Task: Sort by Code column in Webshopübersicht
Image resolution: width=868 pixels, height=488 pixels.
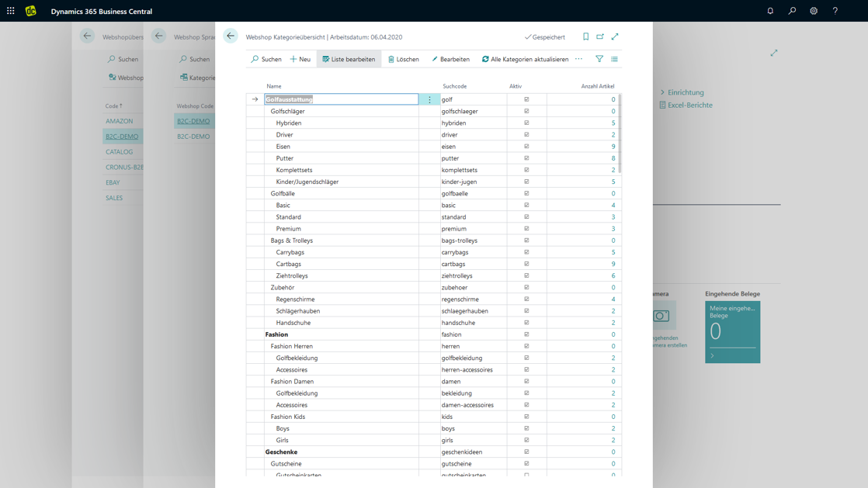Action: [x=113, y=106]
